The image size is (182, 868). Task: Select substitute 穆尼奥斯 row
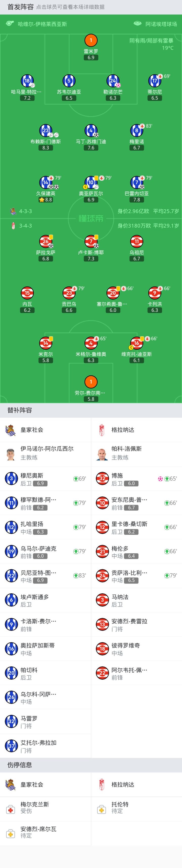click(x=45, y=478)
